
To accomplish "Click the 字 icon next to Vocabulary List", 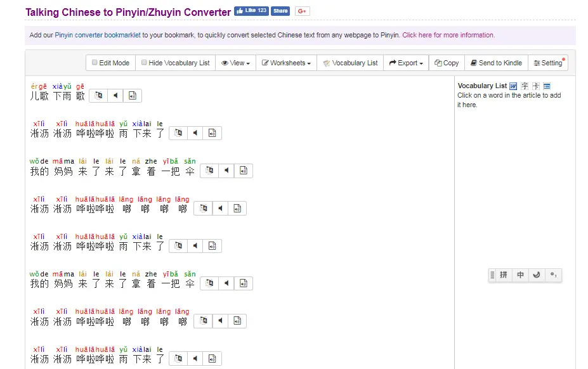I will pos(525,86).
